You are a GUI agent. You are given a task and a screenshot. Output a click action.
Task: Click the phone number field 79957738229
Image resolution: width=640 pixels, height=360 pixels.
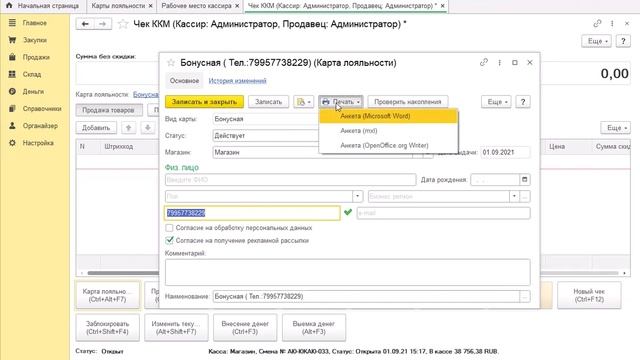tap(253, 213)
